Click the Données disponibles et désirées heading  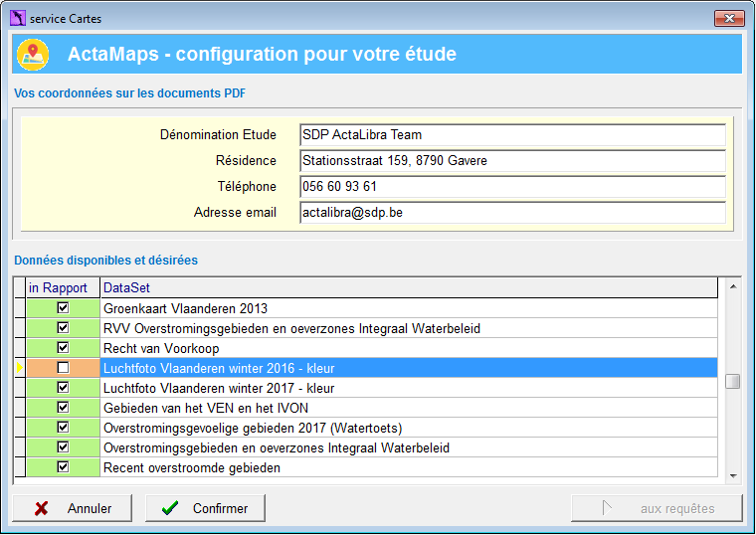tap(105, 261)
